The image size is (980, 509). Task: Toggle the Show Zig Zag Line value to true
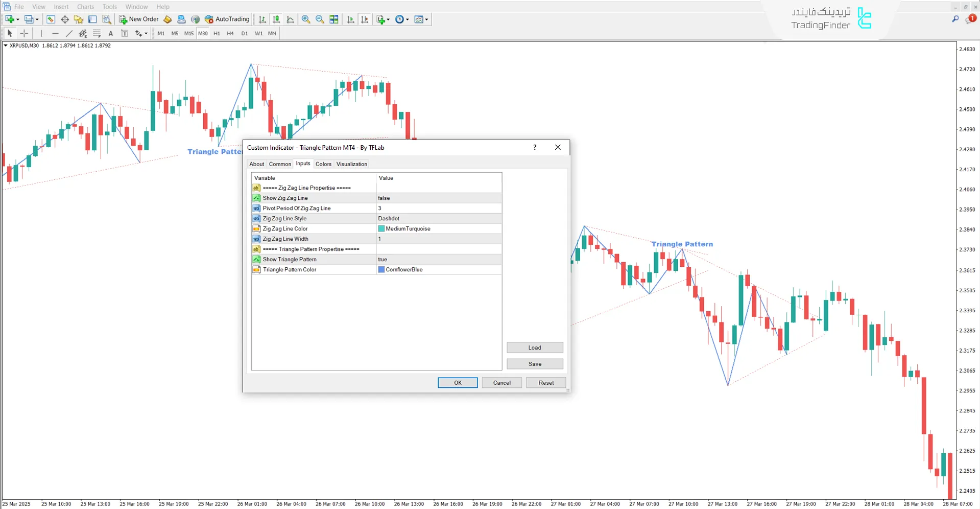tap(438, 198)
